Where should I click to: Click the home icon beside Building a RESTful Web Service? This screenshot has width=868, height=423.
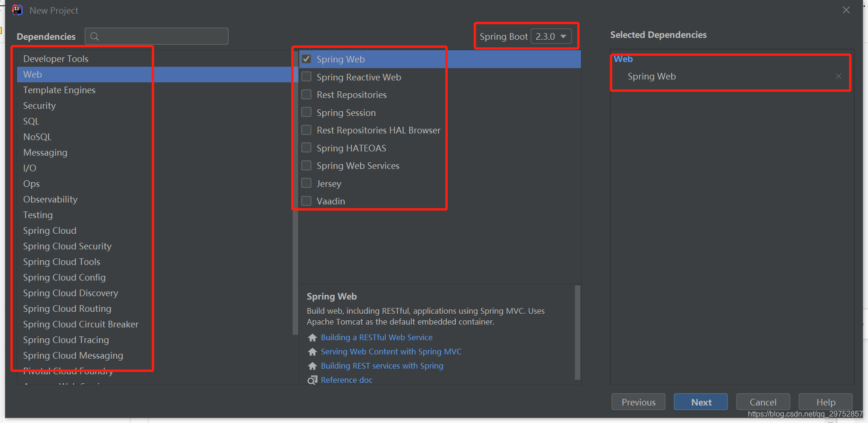[312, 337]
